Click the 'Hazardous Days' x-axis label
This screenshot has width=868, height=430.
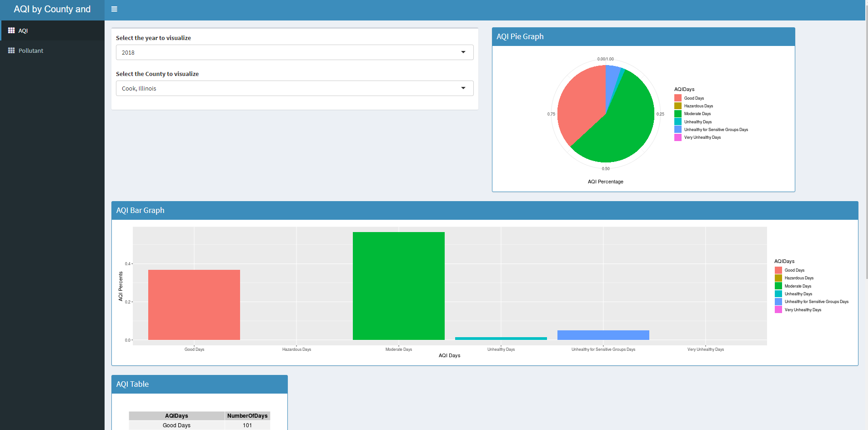coord(296,349)
